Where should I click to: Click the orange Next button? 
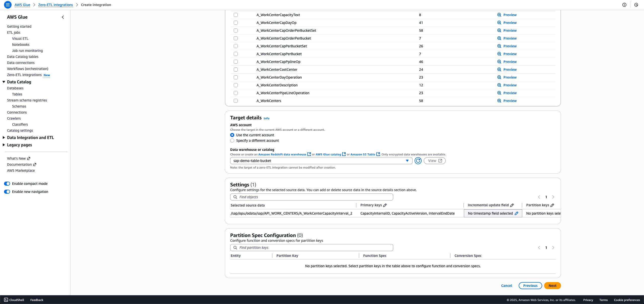point(552,286)
